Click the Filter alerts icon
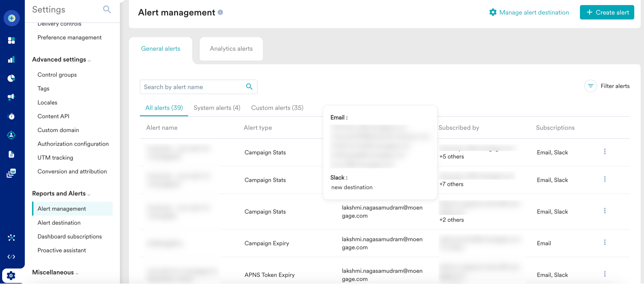 pos(591,86)
